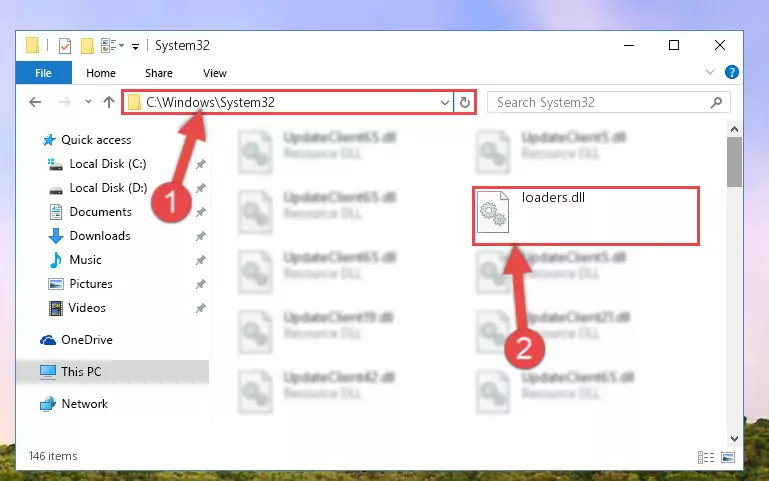Click the vertical scrollbar thumb
769x481 pixels.
[734, 162]
